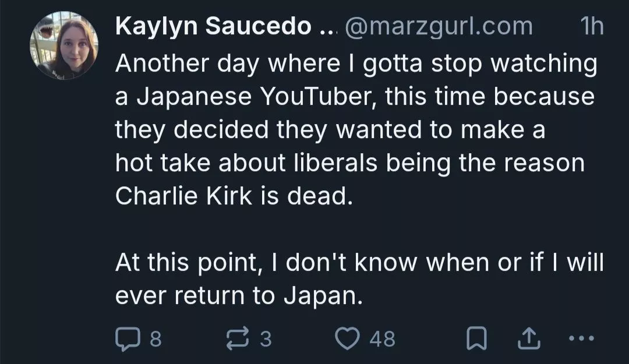The image size is (629, 364).
Task: View the 8 replies count
Action: [156, 339]
